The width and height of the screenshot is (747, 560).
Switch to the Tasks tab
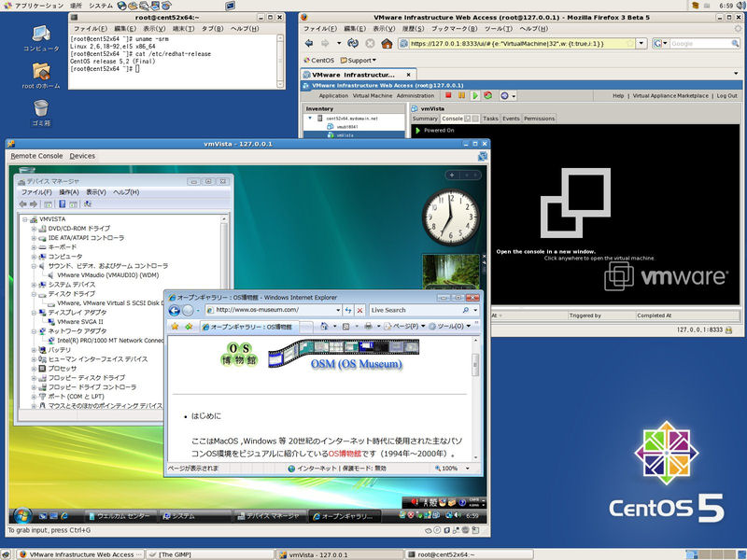pos(490,119)
